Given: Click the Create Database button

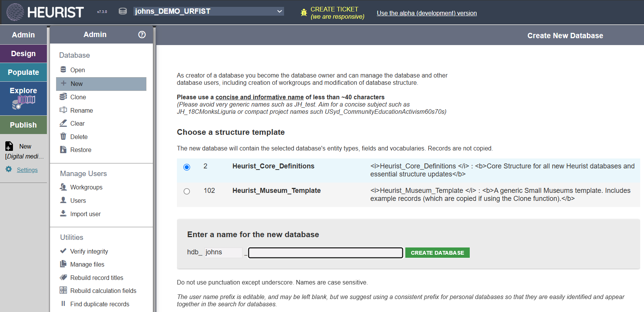Looking at the screenshot, I should click(437, 253).
